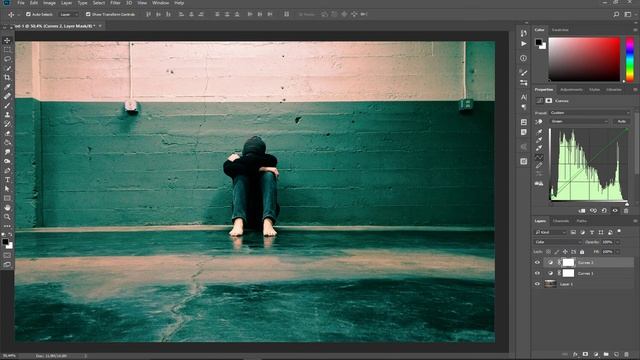The height and width of the screenshot is (360, 640).
Task: Select the Clone Stamp tool
Action: [x=7, y=115]
